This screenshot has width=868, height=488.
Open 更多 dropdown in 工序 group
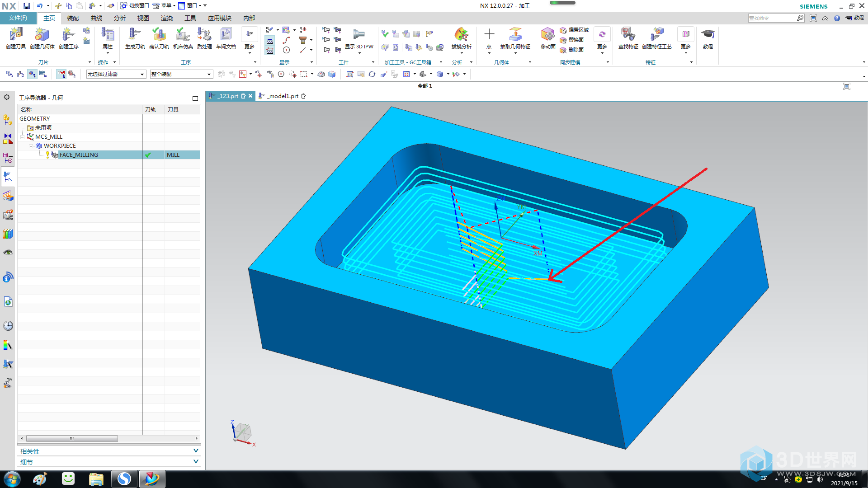pyautogui.click(x=250, y=41)
